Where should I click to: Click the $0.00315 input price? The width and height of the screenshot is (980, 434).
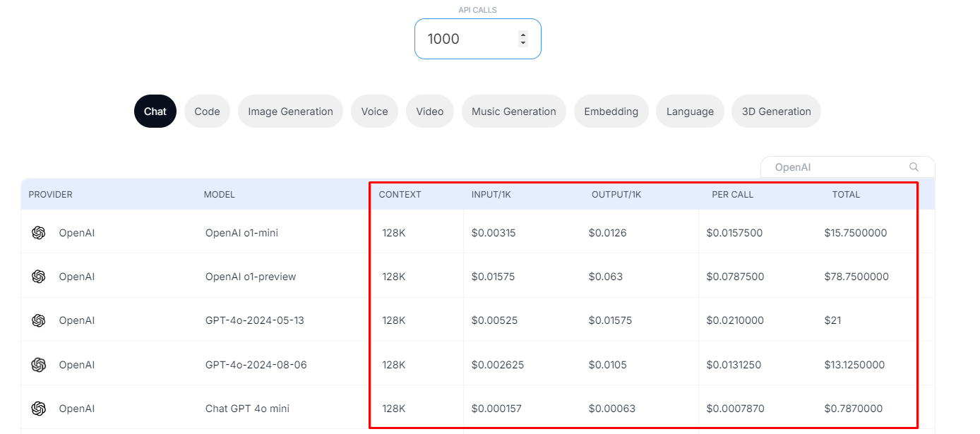click(x=494, y=233)
